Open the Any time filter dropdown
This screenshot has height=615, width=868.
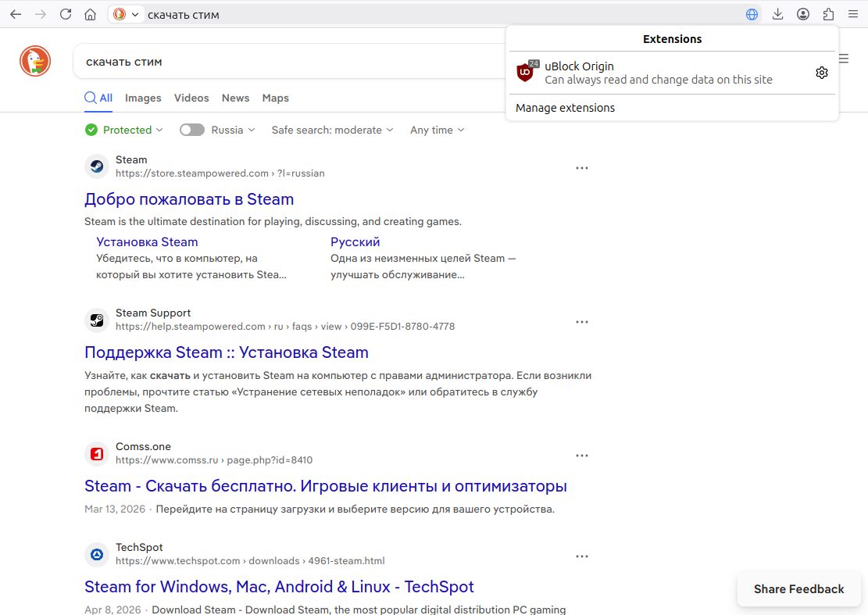[437, 130]
